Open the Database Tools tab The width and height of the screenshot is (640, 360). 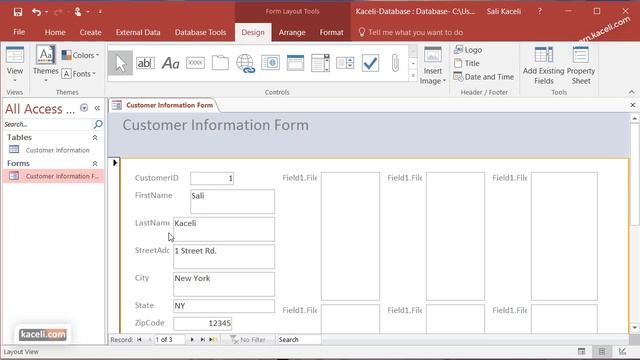[200, 32]
